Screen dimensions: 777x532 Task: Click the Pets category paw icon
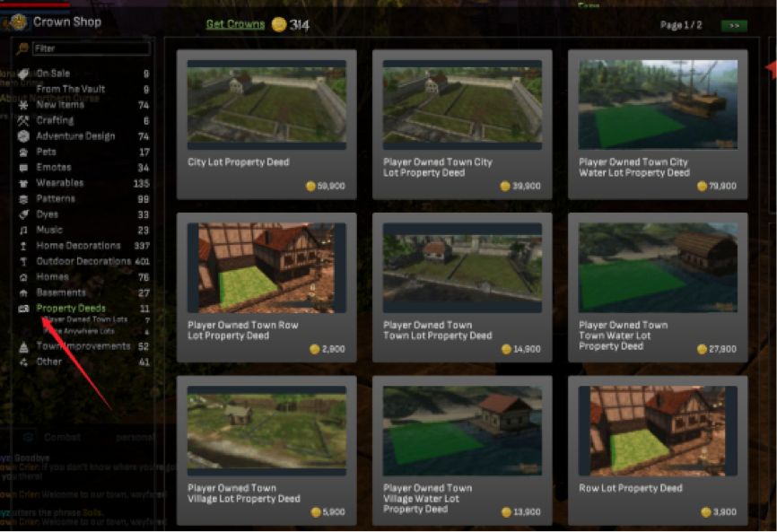point(23,153)
